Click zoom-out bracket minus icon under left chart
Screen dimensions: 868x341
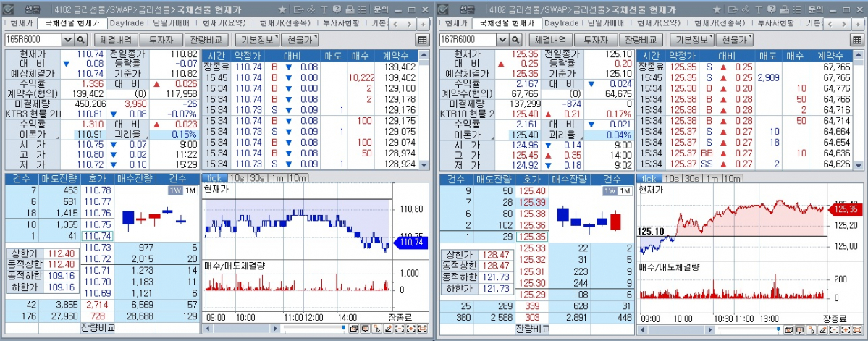click(400, 329)
